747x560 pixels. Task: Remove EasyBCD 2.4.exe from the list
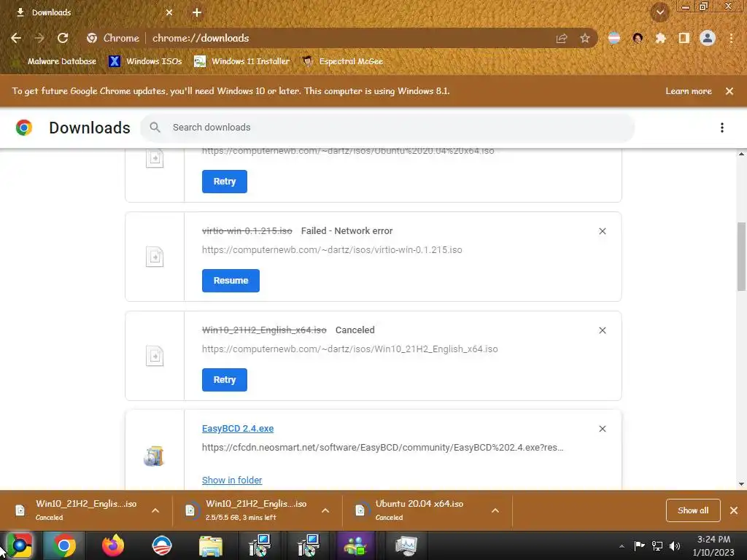click(602, 429)
